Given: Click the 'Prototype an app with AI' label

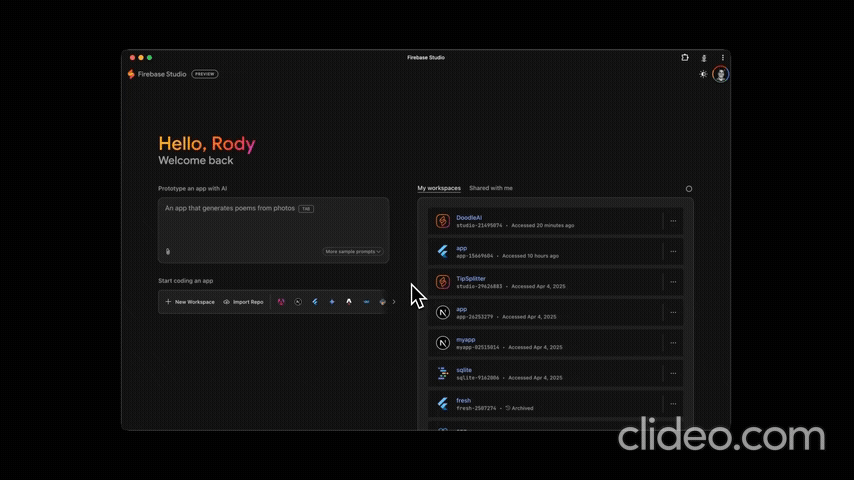Looking at the screenshot, I should (x=193, y=189).
